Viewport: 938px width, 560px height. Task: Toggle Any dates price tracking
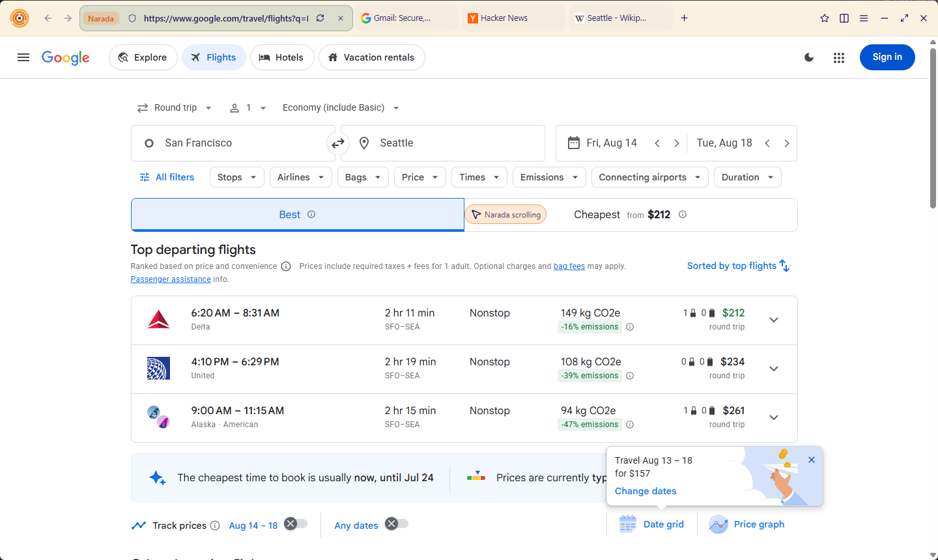pos(397,524)
